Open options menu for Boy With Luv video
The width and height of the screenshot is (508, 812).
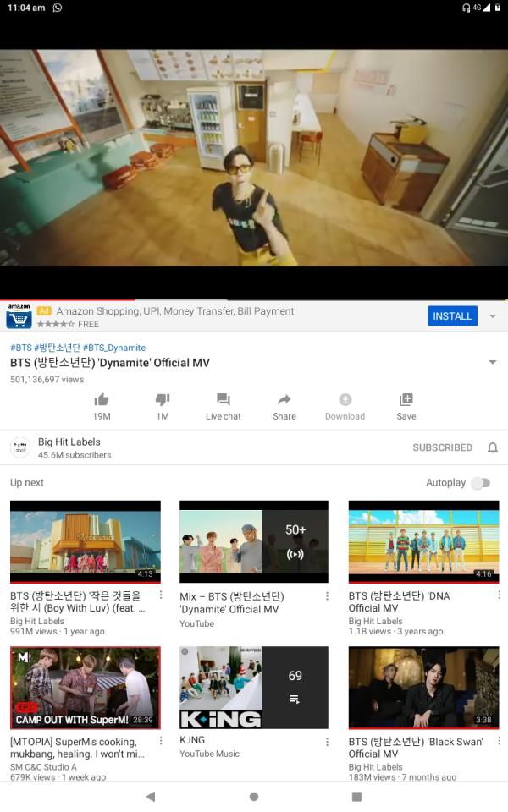[161, 595]
